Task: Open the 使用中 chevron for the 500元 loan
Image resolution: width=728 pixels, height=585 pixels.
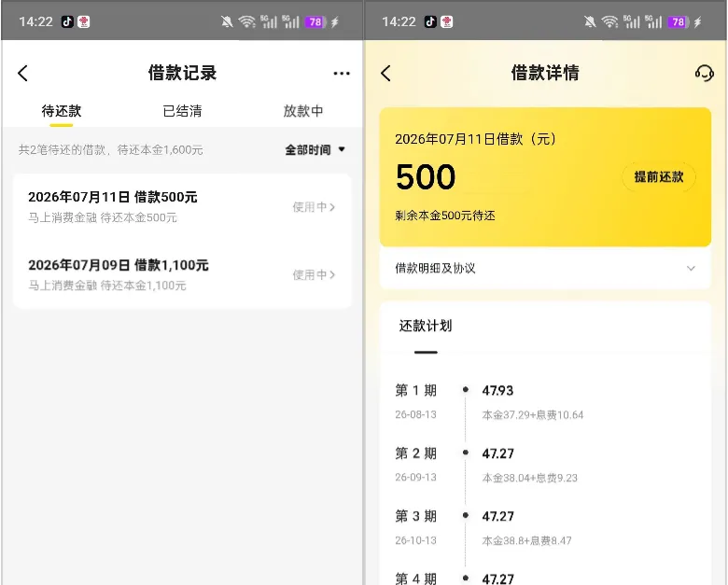Action: click(x=314, y=207)
